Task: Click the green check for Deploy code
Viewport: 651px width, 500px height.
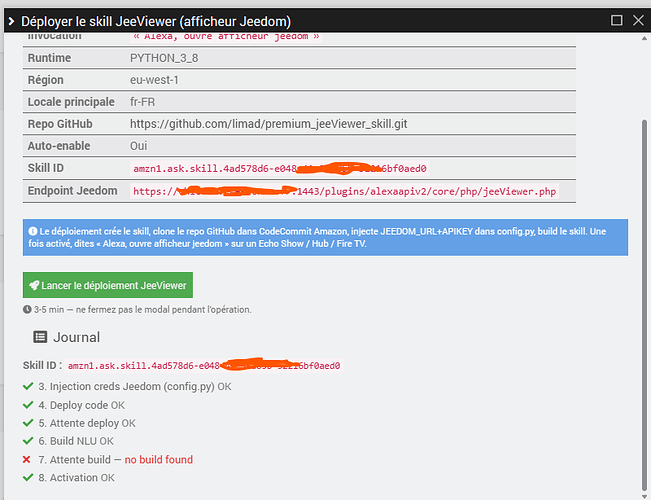Action: coord(28,405)
